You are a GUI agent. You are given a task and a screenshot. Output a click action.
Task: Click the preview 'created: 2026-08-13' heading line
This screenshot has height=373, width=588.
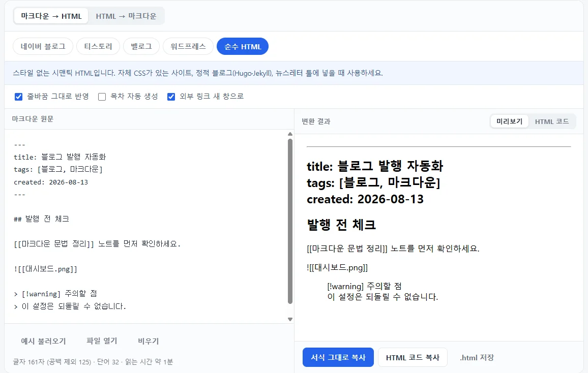point(365,199)
